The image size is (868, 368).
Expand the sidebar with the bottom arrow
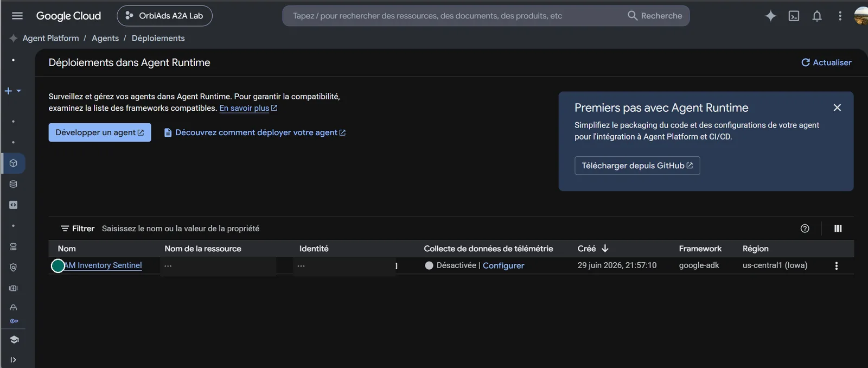(x=14, y=360)
